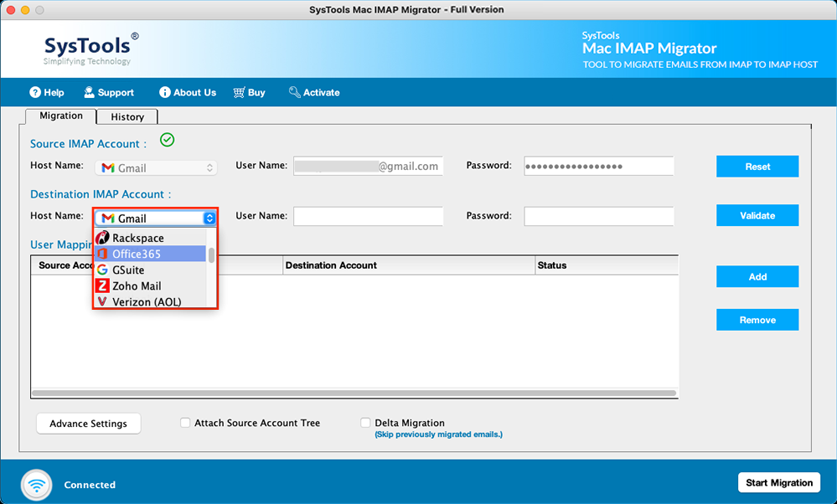The image size is (837, 504).
Task: Click the Reset button
Action: [757, 167]
